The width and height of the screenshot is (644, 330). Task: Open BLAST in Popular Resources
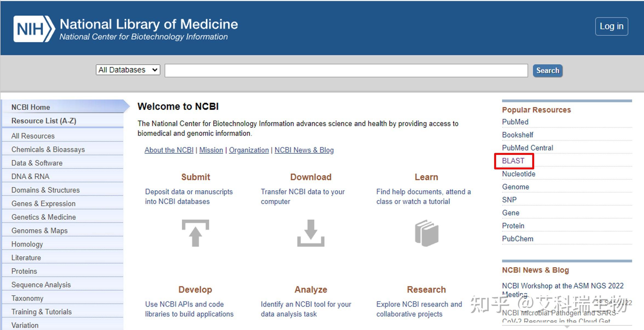coord(513,161)
